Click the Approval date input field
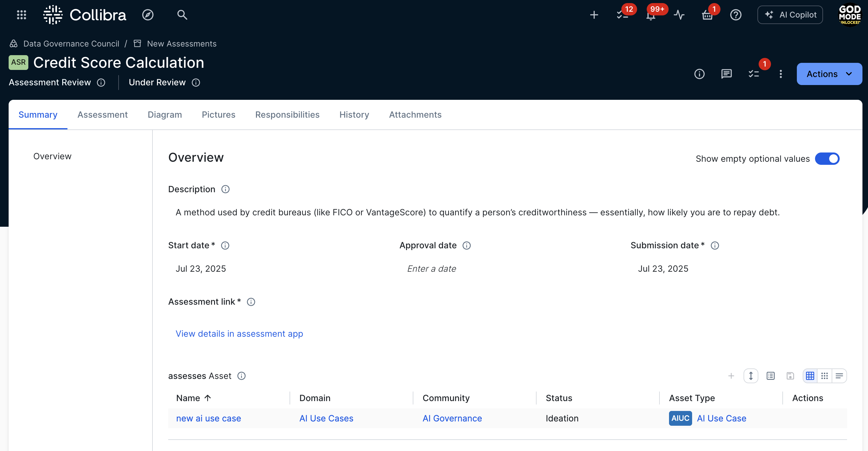Image resolution: width=868 pixels, height=451 pixels. click(431, 269)
